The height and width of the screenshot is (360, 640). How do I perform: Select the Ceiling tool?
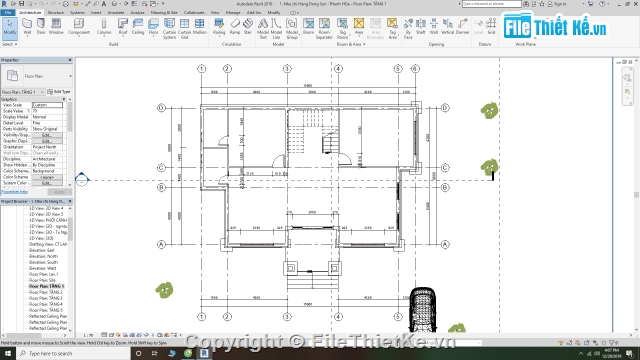(138, 27)
